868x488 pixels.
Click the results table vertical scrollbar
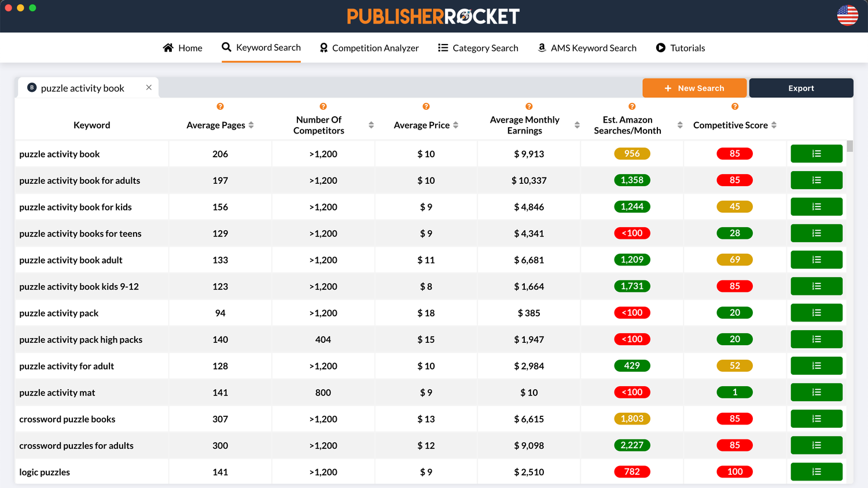point(849,146)
